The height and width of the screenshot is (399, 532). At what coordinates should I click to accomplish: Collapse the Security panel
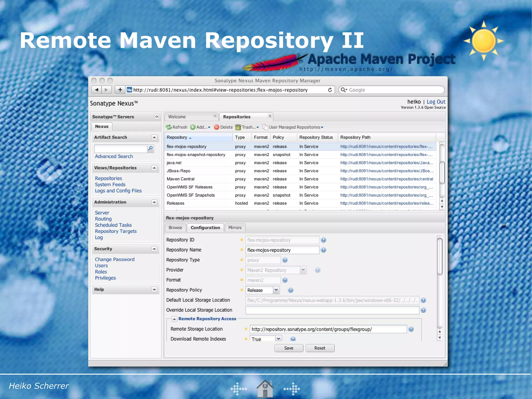[154, 249]
